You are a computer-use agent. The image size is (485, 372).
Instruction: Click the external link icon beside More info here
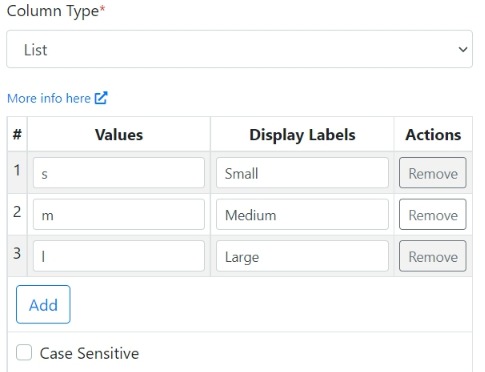101,98
